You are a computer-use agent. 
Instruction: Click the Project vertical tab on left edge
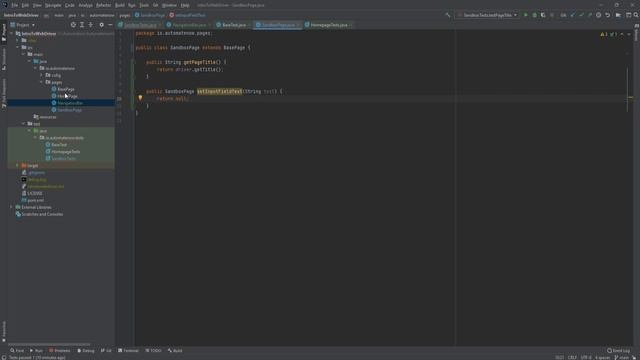coord(4,33)
